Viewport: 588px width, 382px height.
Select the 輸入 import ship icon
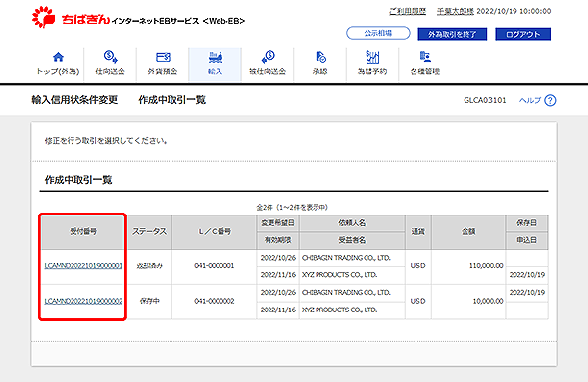[216, 57]
